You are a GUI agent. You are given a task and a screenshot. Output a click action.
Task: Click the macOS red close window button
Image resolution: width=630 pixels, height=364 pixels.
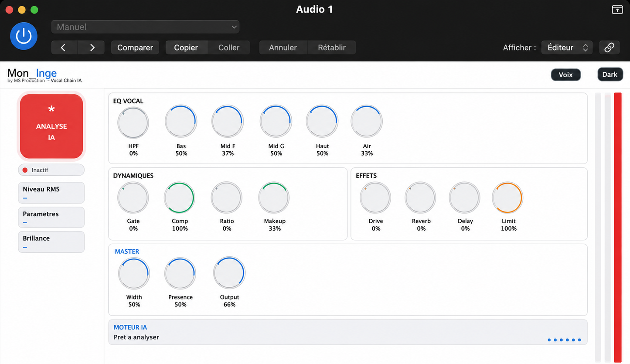[9, 10]
